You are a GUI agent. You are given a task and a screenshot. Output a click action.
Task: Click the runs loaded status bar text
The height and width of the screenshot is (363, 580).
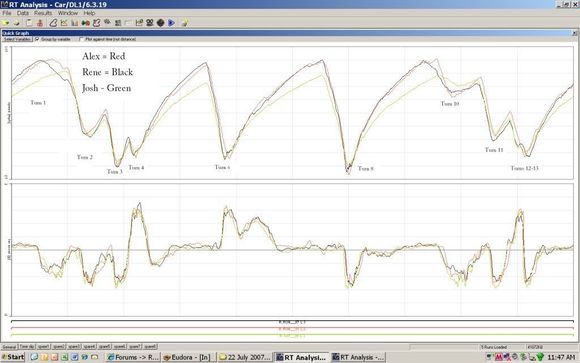tap(494, 347)
